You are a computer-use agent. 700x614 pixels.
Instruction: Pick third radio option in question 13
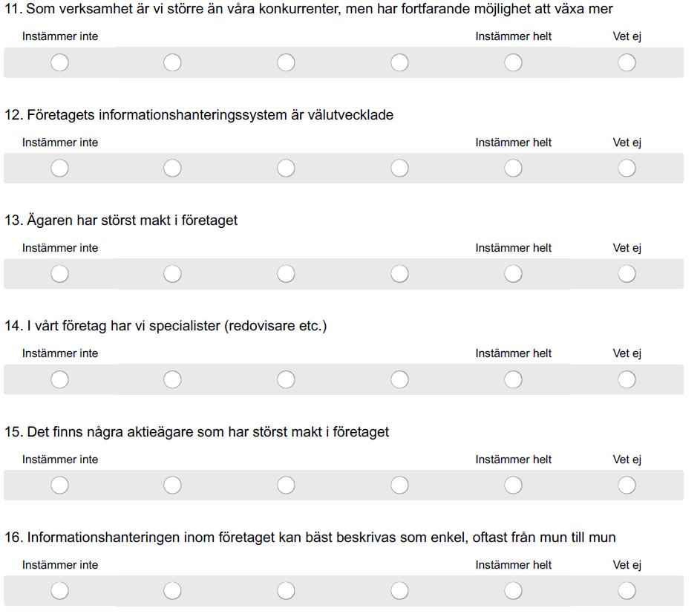tap(286, 274)
